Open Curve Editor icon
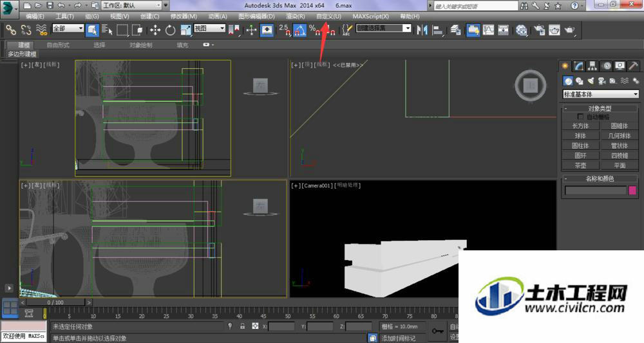This screenshot has height=343, width=644. coord(488,30)
